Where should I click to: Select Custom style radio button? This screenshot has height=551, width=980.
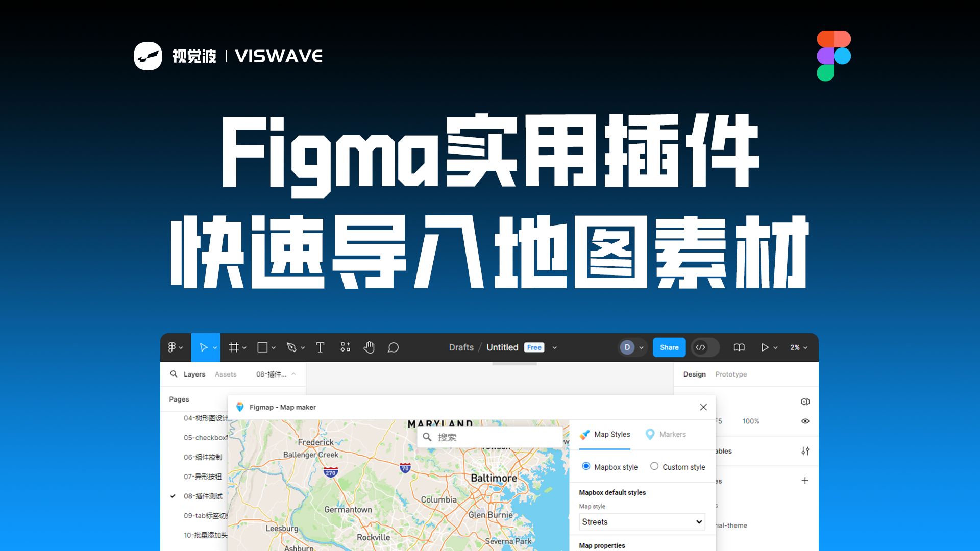click(654, 466)
